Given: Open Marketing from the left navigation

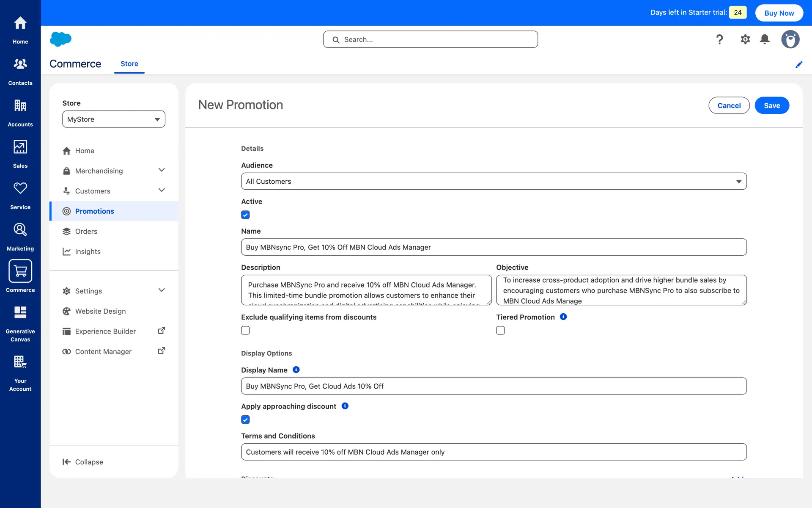Looking at the screenshot, I should coord(20,237).
